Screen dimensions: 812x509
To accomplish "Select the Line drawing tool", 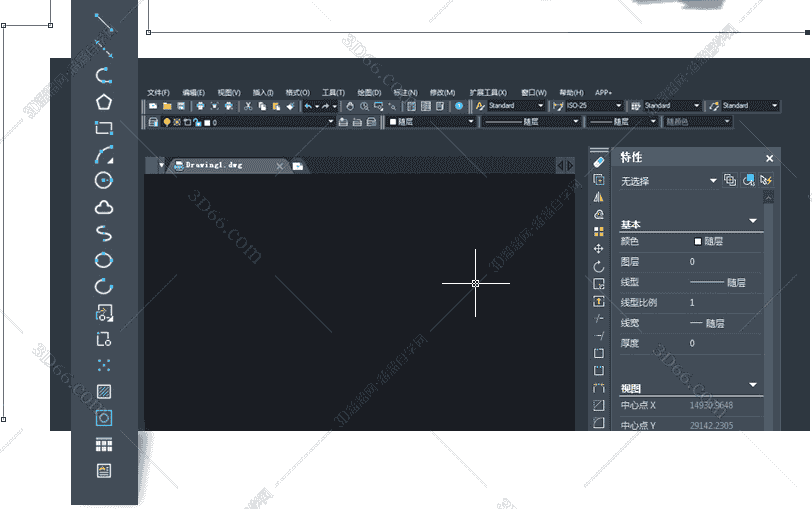I will [x=104, y=22].
